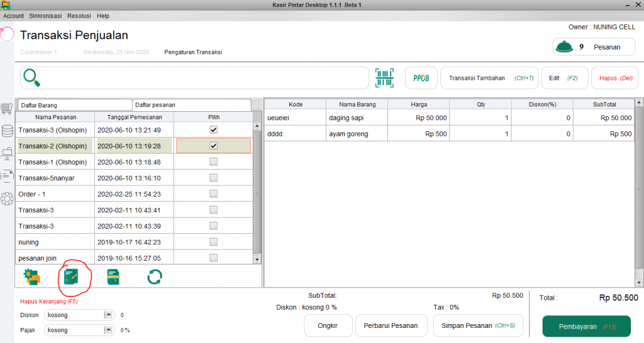Open Pengaturan Transaksi link
Viewport: 644px width, 343px height.
click(193, 52)
